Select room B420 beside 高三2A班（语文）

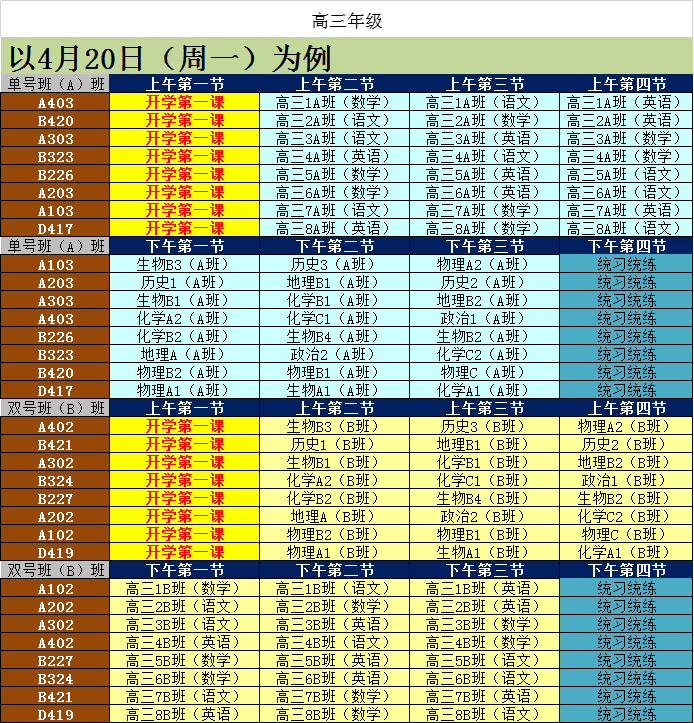[55, 120]
